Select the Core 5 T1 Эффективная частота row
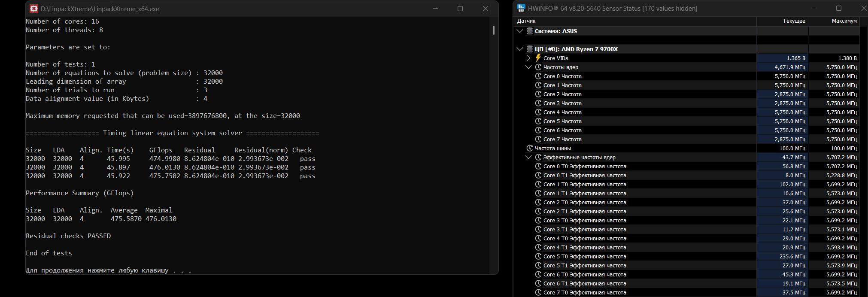 (686, 265)
